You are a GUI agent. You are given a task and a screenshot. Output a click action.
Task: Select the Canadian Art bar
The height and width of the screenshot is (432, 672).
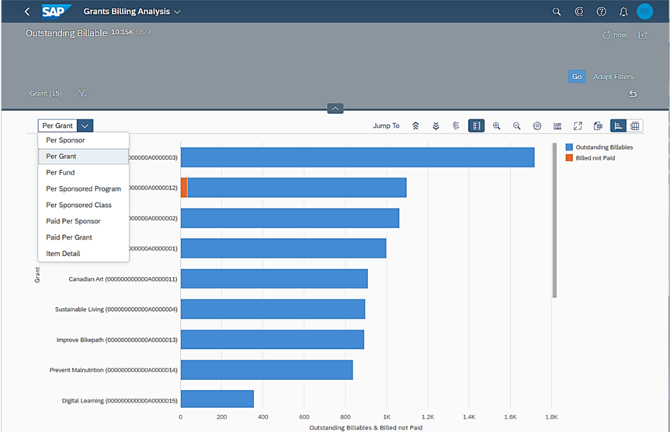tap(274, 279)
